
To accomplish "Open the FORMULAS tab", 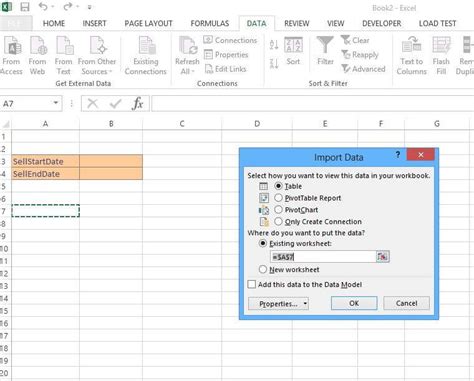I will pyautogui.click(x=210, y=23).
